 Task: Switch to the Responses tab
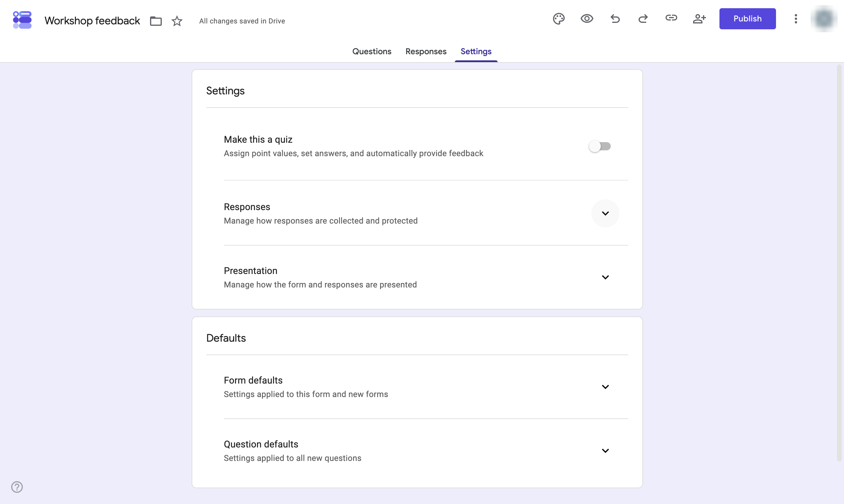(x=426, y=52)
